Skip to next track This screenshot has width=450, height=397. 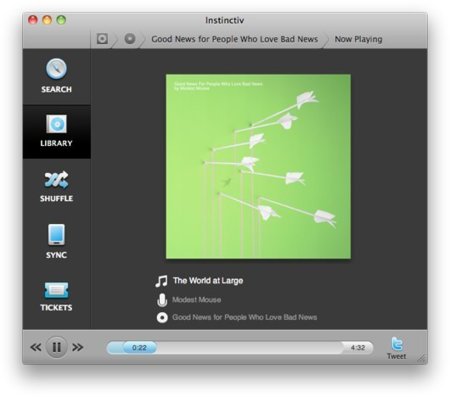(x=78, y=347)
